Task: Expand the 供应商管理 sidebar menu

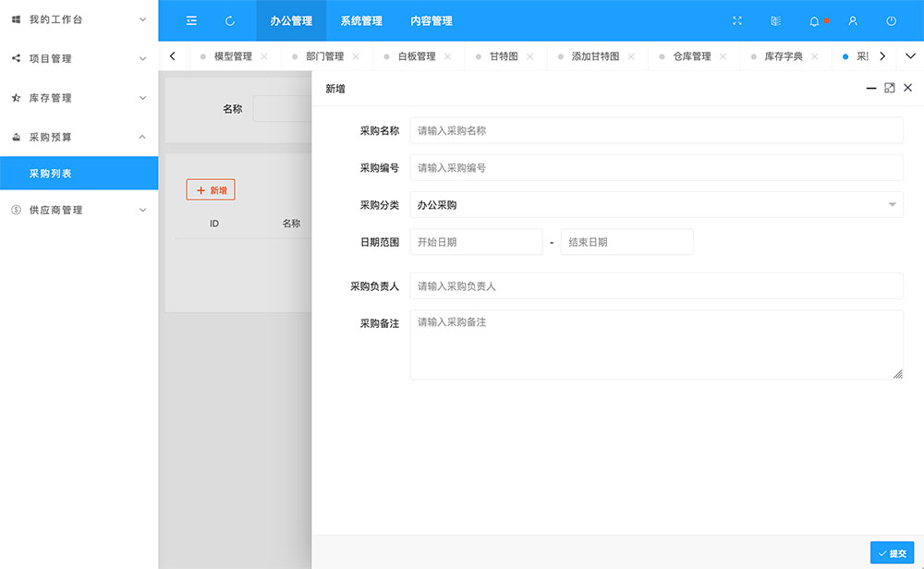Action: (x=79, y=211)
